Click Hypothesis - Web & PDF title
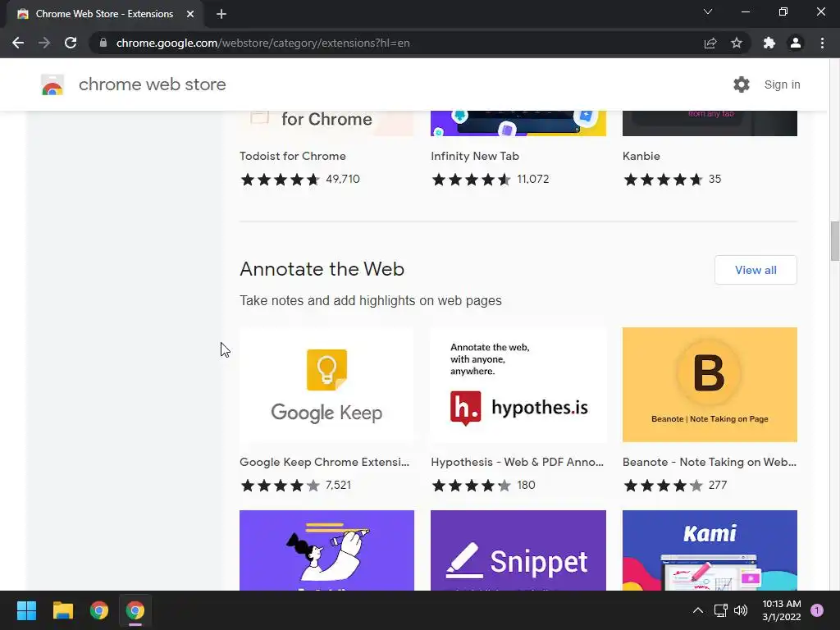Image resolution: width=840 pixels, height=630 pixels. (517, 462)
